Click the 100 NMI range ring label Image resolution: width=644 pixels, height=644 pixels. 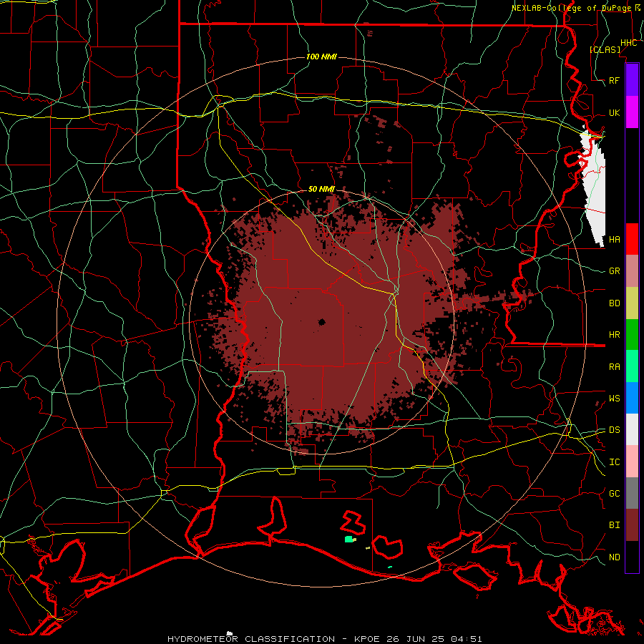pos(321,57)
